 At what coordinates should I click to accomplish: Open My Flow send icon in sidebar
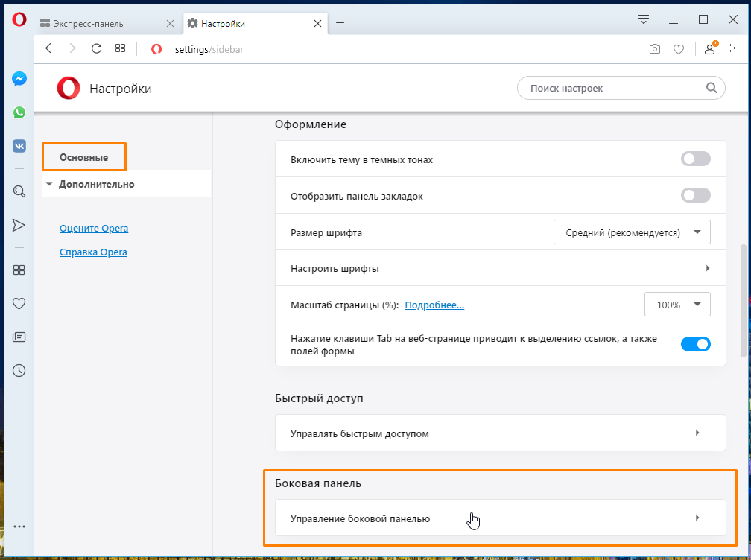pos(19,225)
